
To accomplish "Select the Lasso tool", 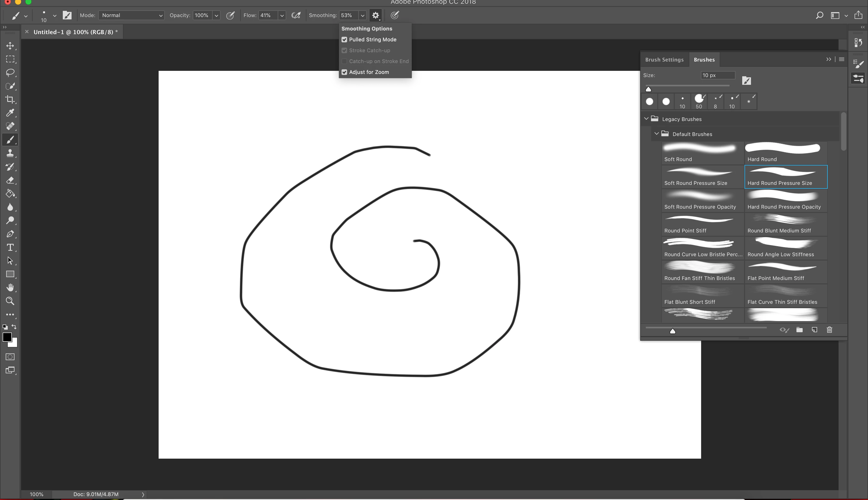I will point(10,72).
